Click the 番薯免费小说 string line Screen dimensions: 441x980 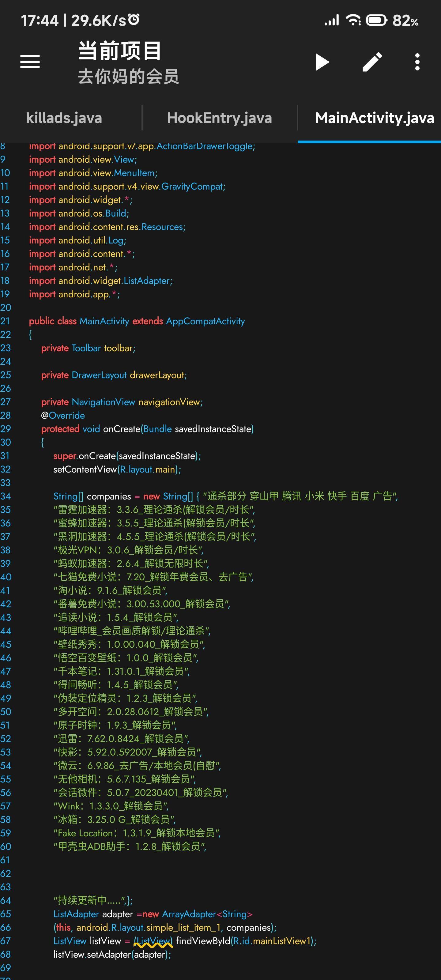(x=142, y=604)
